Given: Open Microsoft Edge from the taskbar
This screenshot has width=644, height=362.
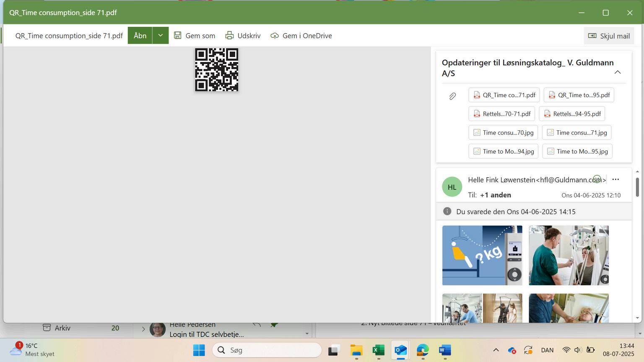Looking at the screenshot, I should [423, 350].
